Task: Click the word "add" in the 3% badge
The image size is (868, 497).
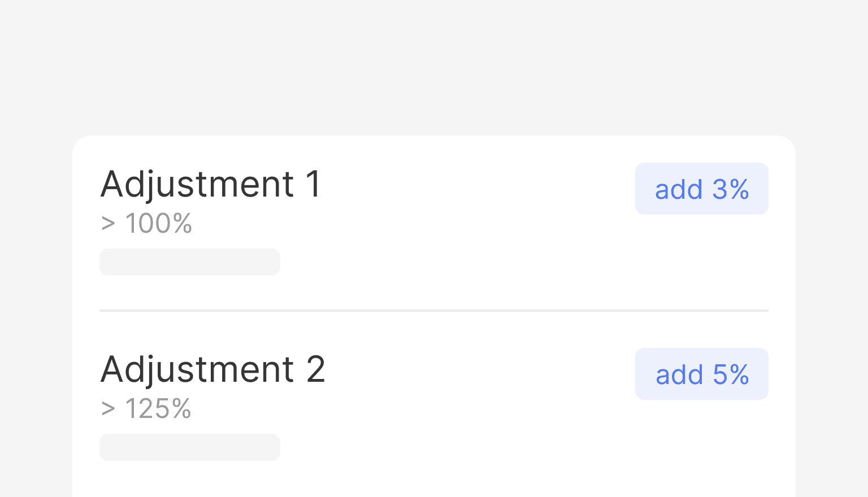Action: 678,189
